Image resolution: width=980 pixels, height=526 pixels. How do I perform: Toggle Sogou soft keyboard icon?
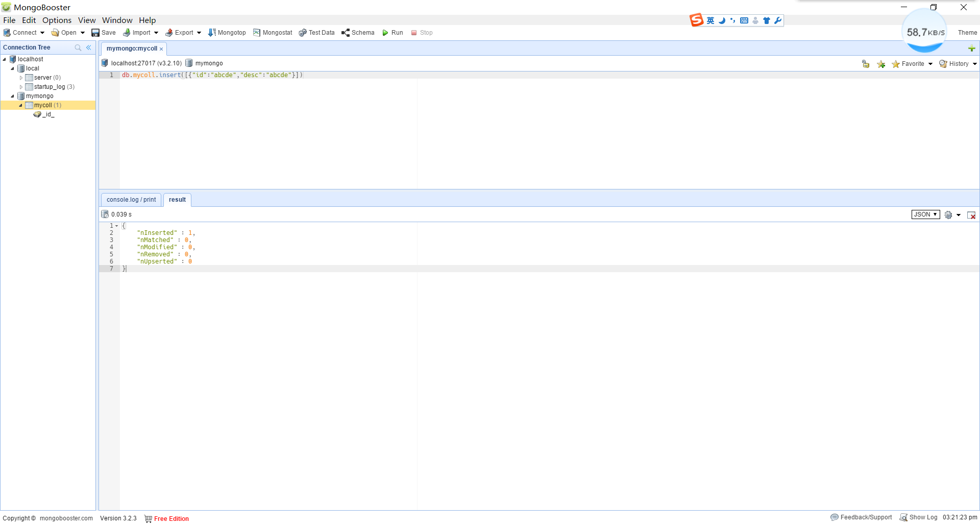[x=744, y=20]
